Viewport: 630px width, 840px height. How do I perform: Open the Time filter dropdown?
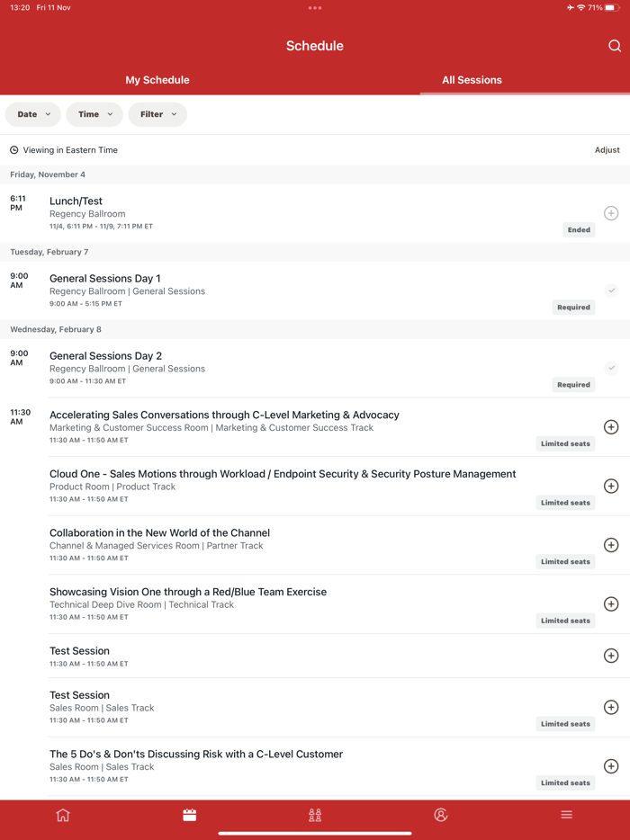tap(94, 114)
